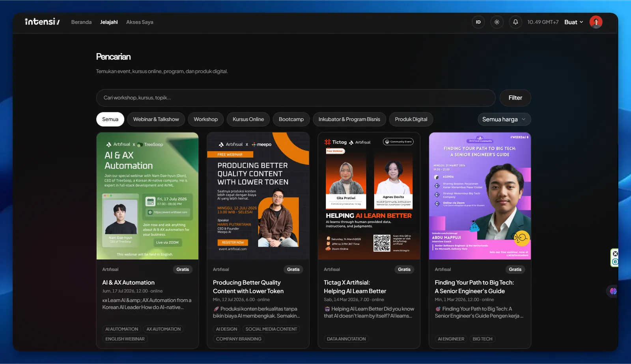Click the round purple extension icon at right edge

click(x=613, y=291)
